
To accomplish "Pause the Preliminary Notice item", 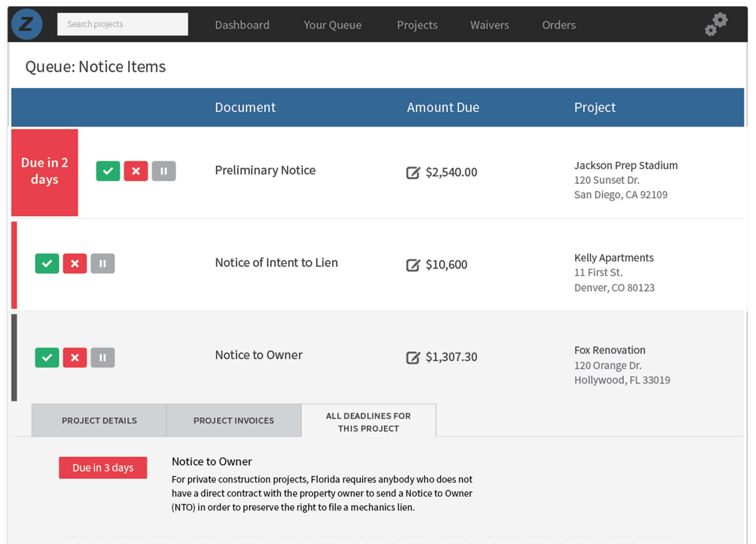I will coord(164,171).
